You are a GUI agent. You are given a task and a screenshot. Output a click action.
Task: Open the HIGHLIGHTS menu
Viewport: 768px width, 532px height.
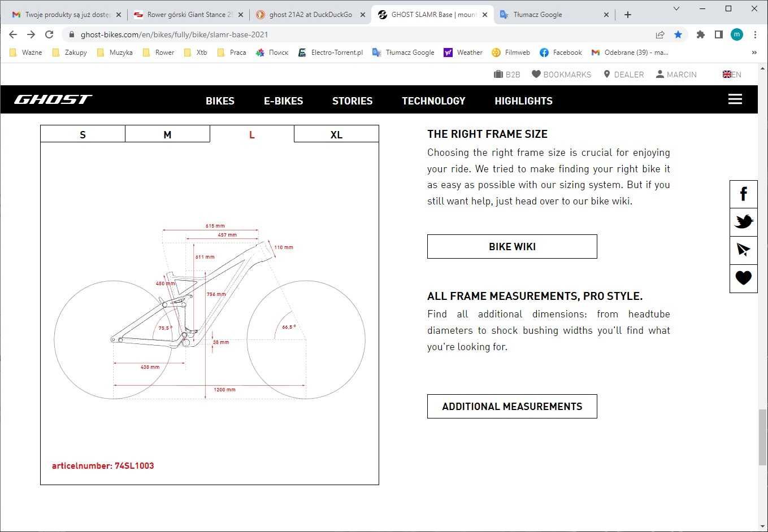tap(524, 101)
